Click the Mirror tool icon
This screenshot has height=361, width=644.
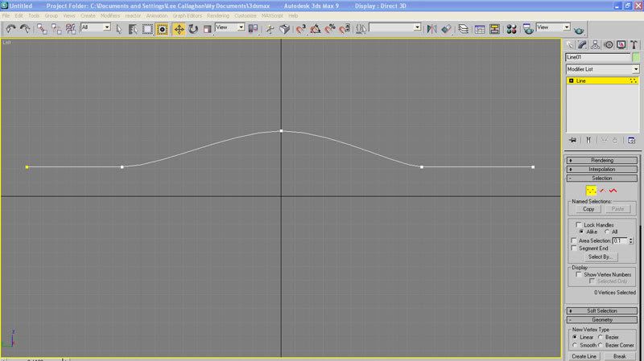pos(431,29)
